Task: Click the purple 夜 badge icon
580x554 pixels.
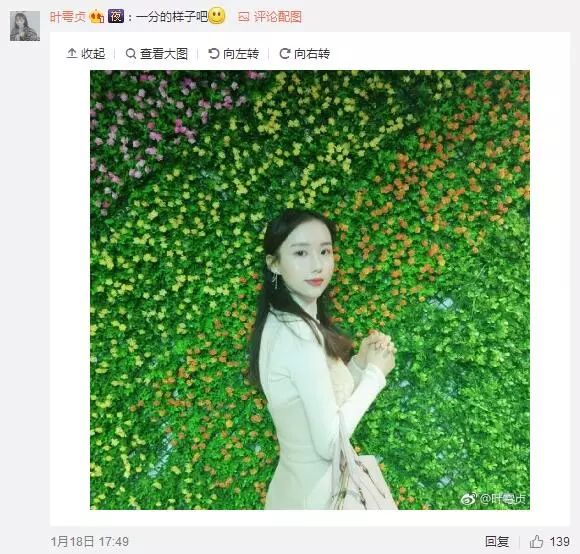Action: tap(116, 16)
